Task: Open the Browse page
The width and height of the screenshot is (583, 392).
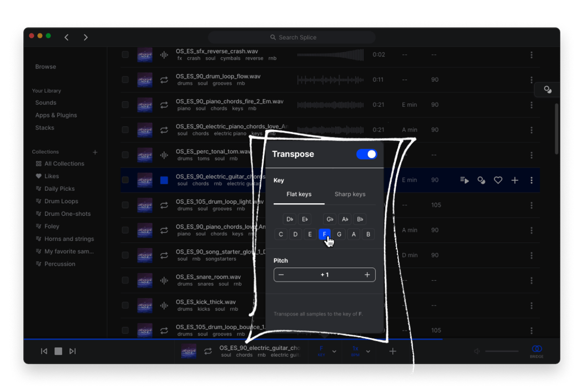Action: point(46,66)
